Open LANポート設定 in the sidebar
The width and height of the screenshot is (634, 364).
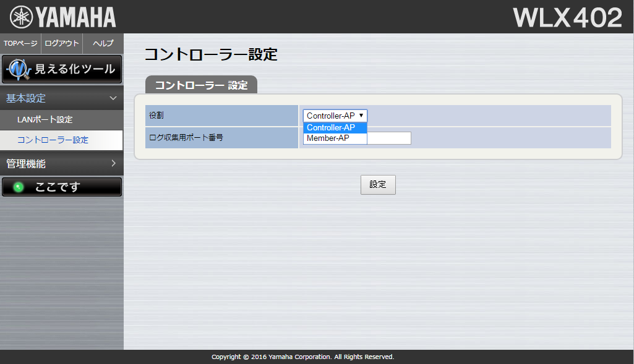tap(45, 119)
